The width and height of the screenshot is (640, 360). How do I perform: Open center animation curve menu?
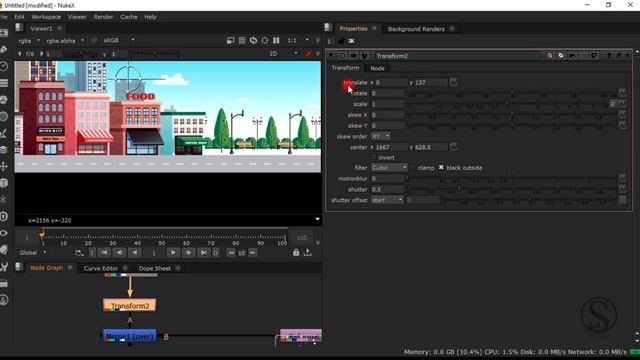(453, 147)
